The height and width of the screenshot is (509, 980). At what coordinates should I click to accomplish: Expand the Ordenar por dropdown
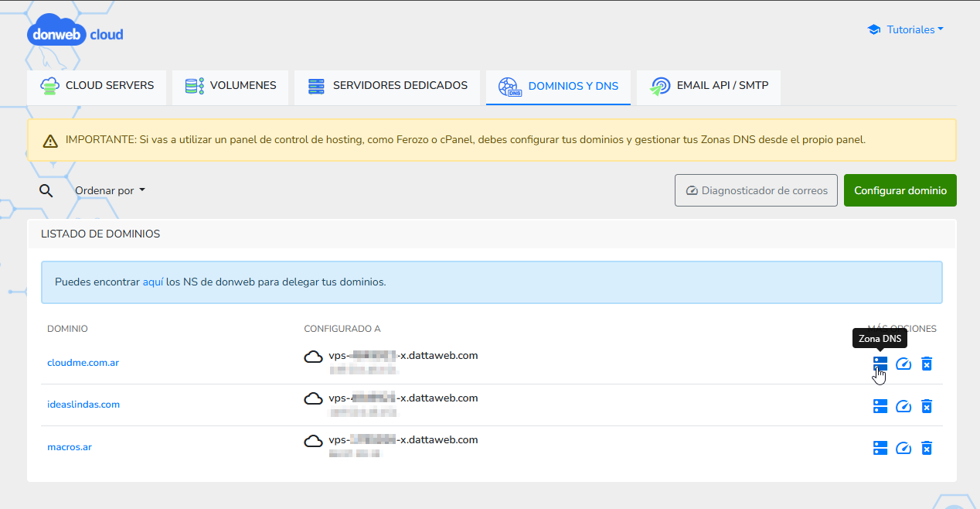(x=110, y=190)
